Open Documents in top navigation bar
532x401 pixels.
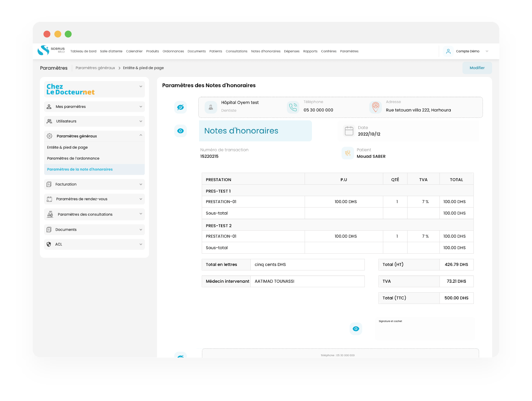coord(196,51)
